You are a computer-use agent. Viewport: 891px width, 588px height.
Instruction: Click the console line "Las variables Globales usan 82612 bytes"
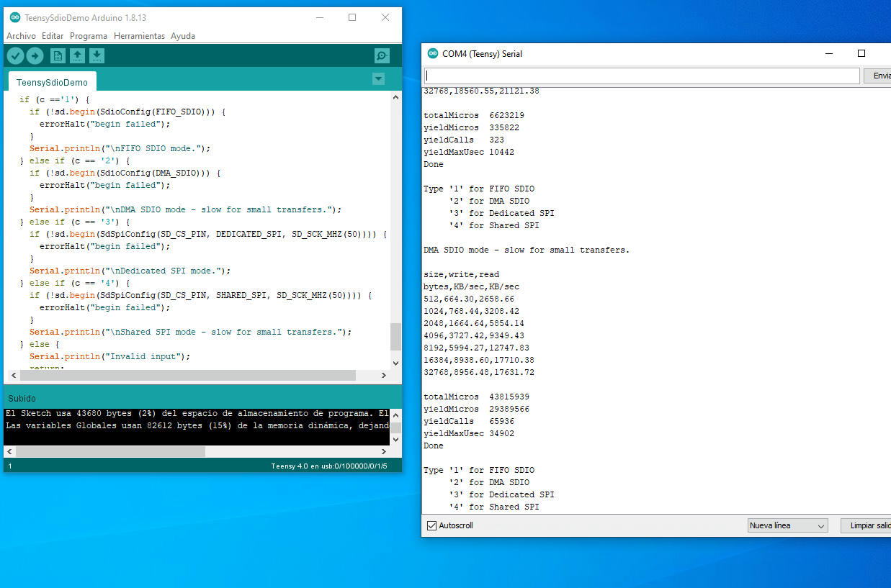tap(197, 426)
